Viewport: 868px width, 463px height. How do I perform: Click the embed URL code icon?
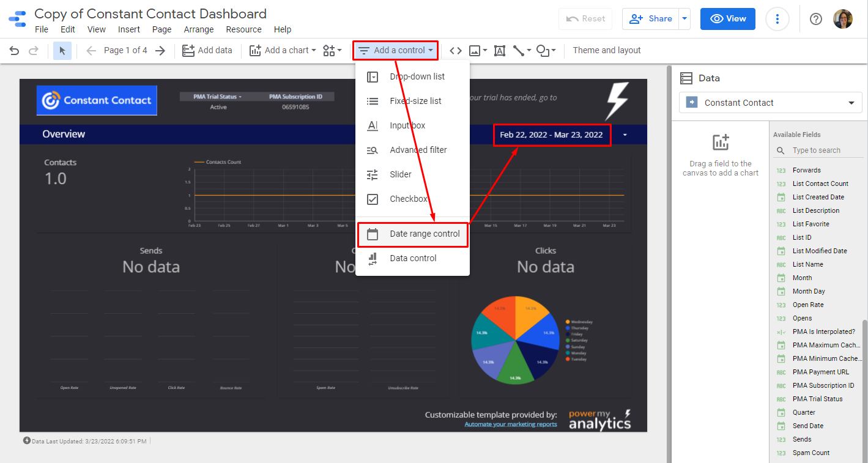tap(455, 51)
